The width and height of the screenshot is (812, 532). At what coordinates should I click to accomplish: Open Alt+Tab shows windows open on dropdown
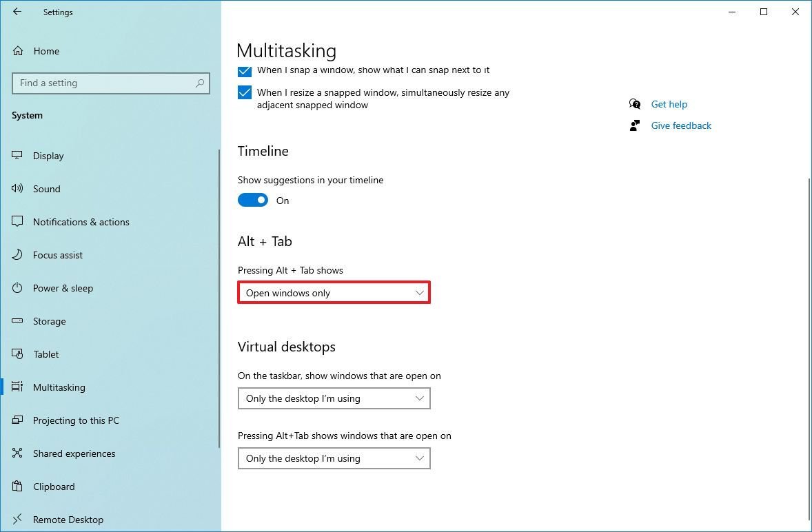click(x=334, y=458)
